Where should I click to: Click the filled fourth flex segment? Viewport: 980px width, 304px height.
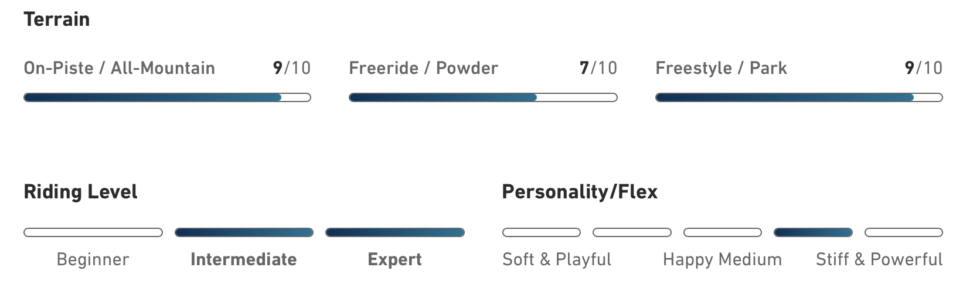pos(813,232)
